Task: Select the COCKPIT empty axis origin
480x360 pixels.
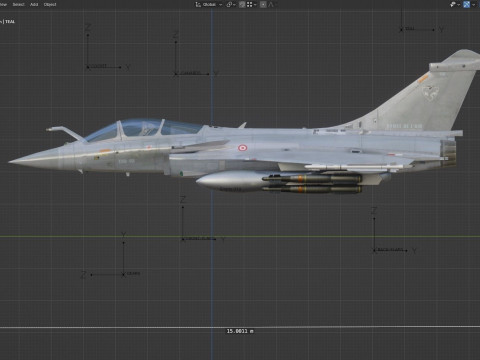Action: (x=88, y=67)
